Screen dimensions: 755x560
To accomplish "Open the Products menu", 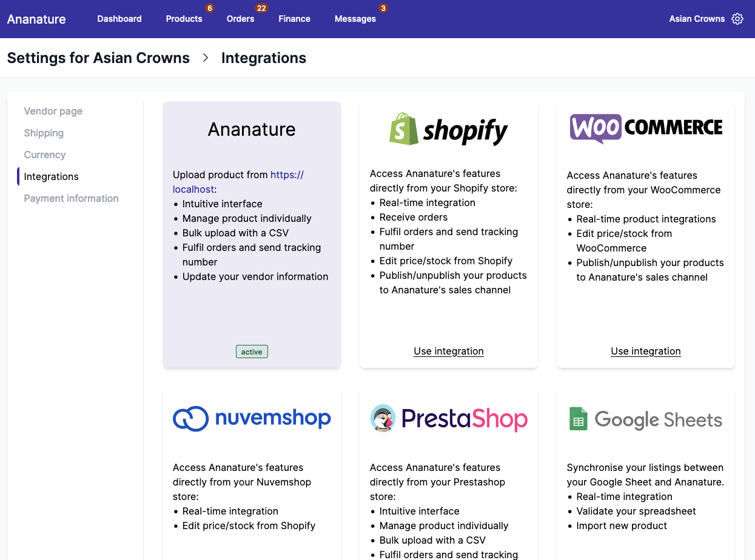I will 184,19.
